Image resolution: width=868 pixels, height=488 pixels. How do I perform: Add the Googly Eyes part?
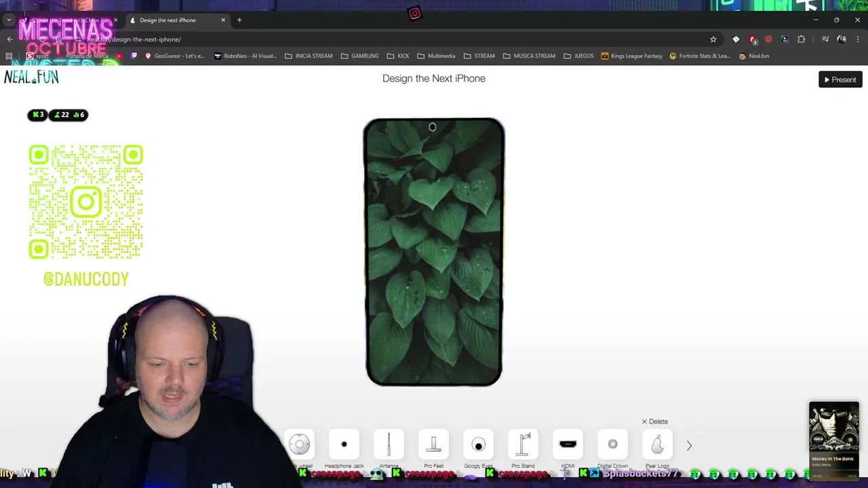coord(478,445)
